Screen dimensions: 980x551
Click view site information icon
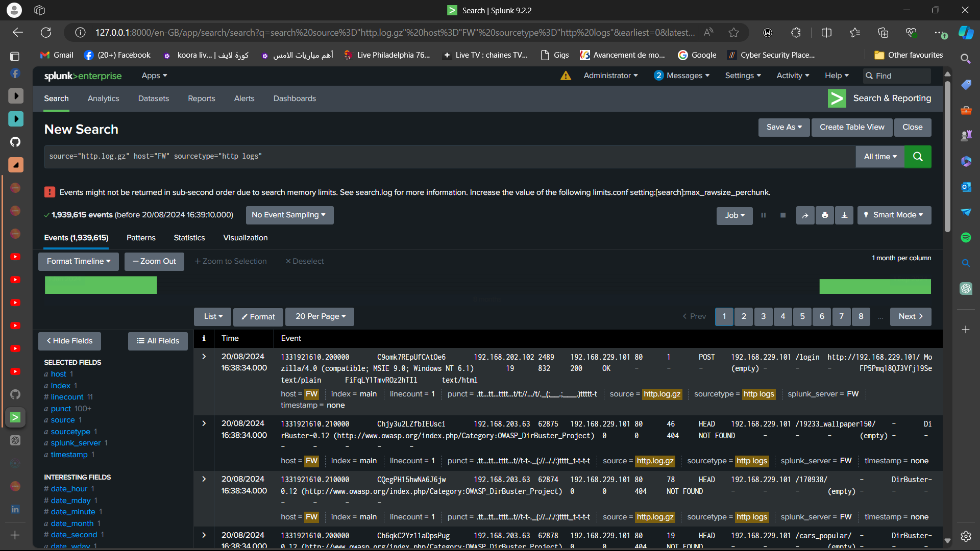80,33
